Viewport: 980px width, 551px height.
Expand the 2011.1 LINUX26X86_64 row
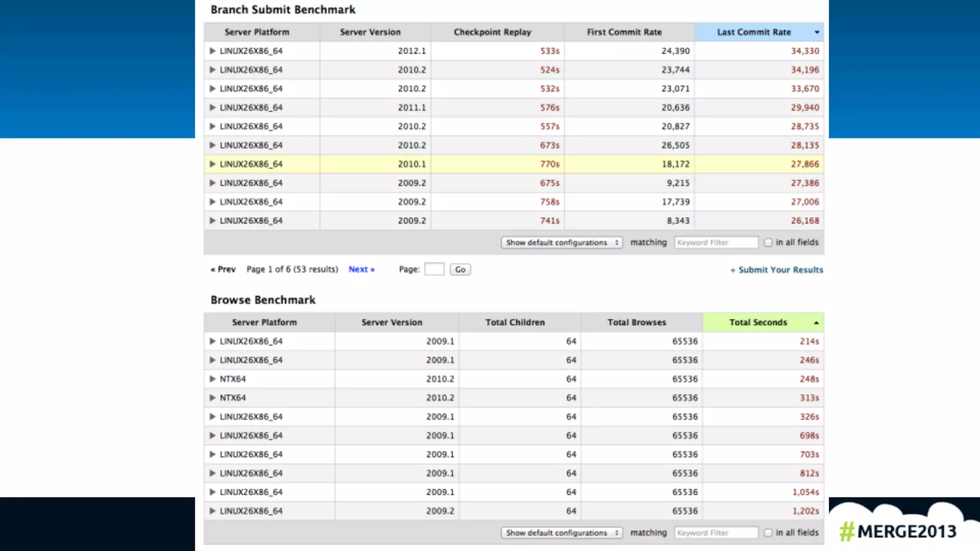click(x=212, y=108)
